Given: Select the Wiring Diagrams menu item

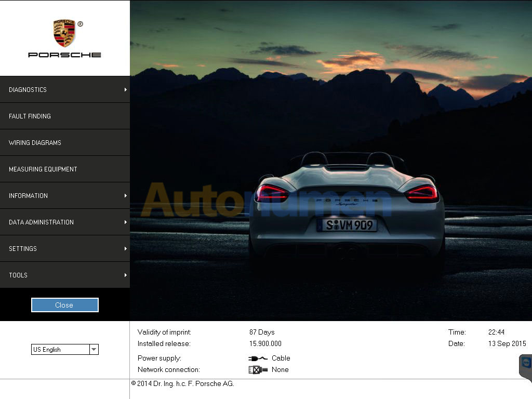Looking at the screenshot, I should coord(35,143).
